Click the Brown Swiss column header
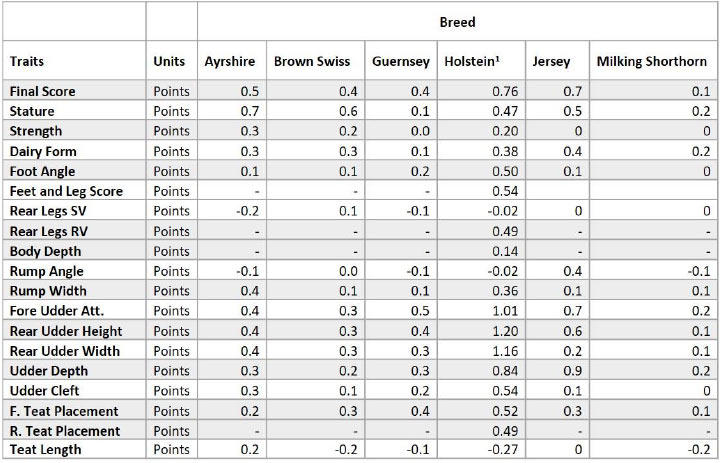Screen dimensions: 720x463 point(312,61)
